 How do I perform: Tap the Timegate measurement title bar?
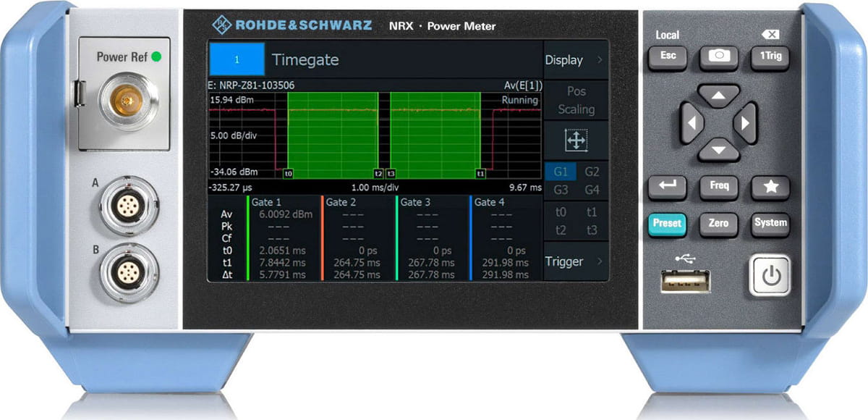[306, 60]
